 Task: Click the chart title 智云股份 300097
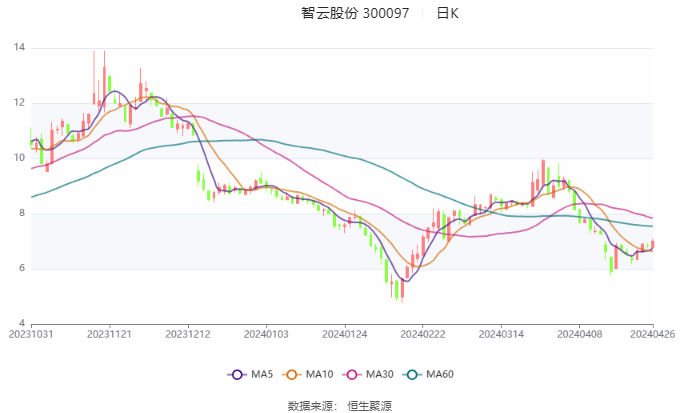pos(355,13)
